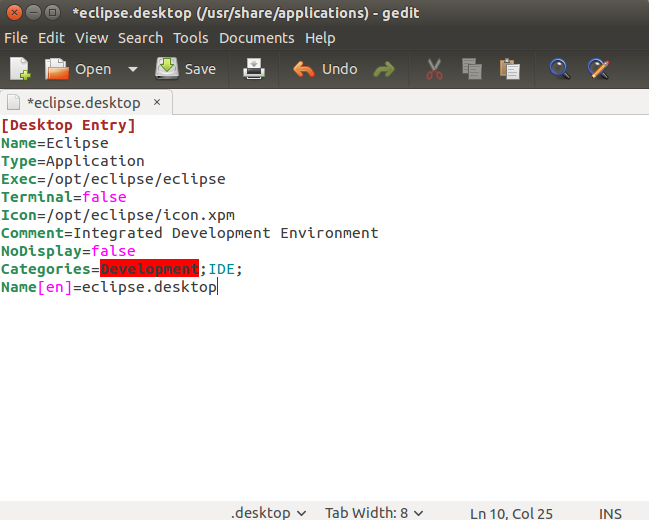Image resolution: width=651 pixels, height=520 pixels.
Task: Open Find with the magnifier icon
Action: 560,69
